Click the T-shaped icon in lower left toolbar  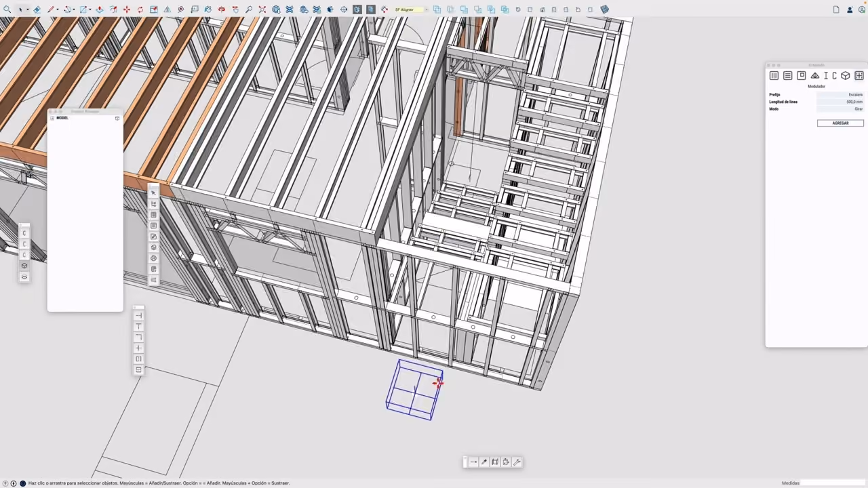(x=138, y=327)
